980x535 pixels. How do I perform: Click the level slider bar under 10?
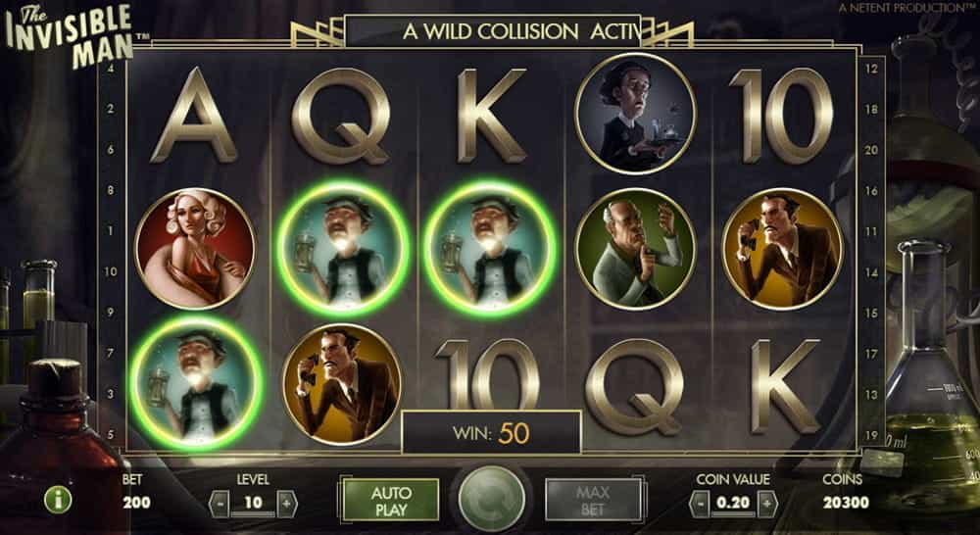coord(253,513)
